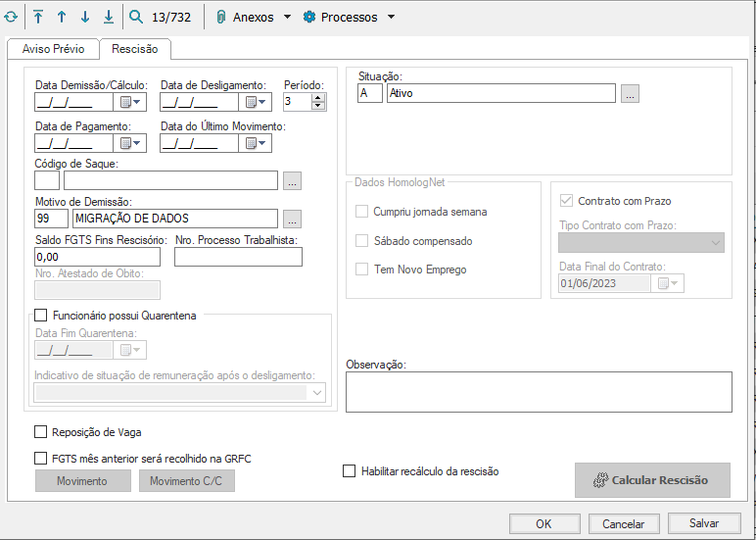This screenshot has width=756, height=540.
Task: Toggle Habilitar recálculo da rescisão
Action: tap(350, 471)
